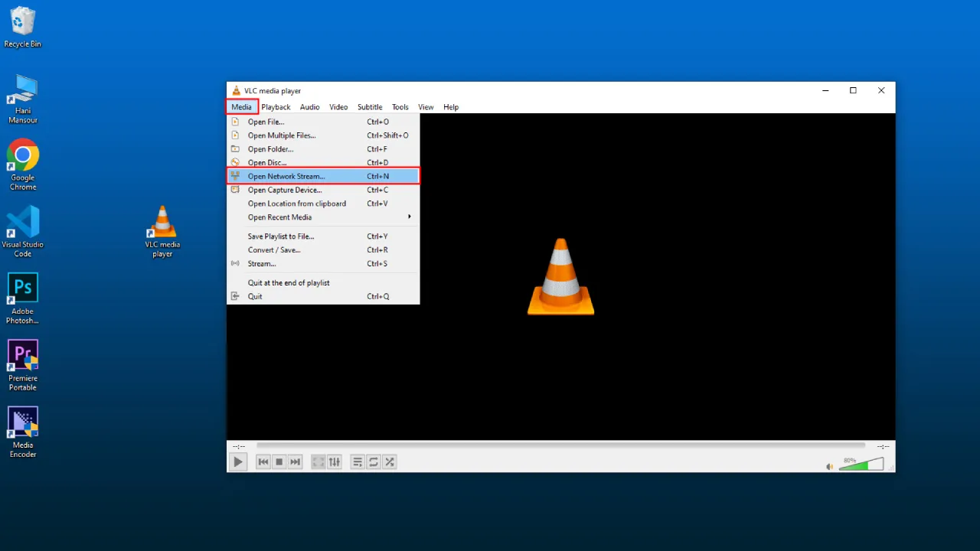
Task: Toggle random shuffle playback button
Action: tap(390, 461)
